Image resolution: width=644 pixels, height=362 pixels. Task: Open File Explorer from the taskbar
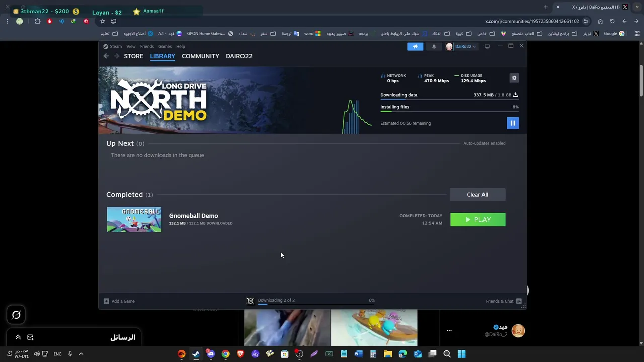[388, 354]
